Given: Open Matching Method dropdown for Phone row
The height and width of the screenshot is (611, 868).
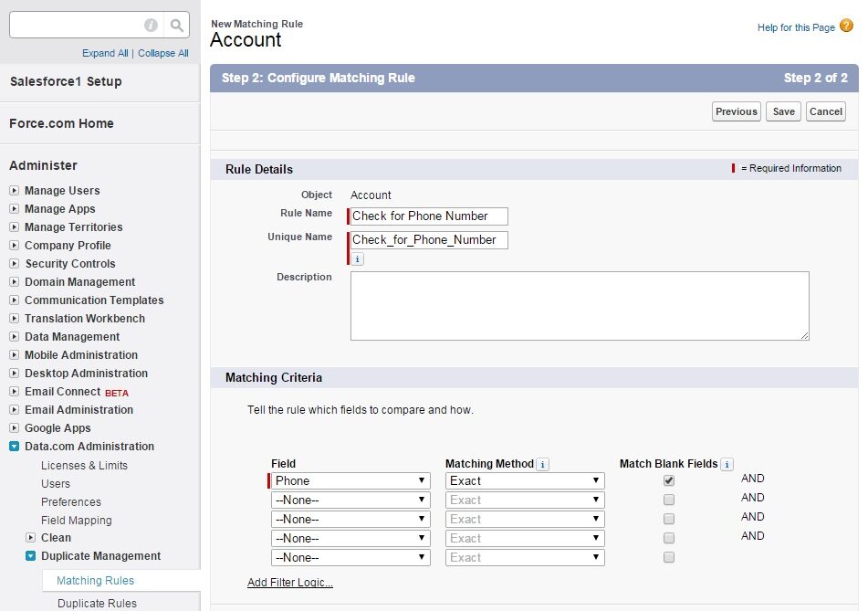Looking at the screenshot, I should click(x=525, y=480).
